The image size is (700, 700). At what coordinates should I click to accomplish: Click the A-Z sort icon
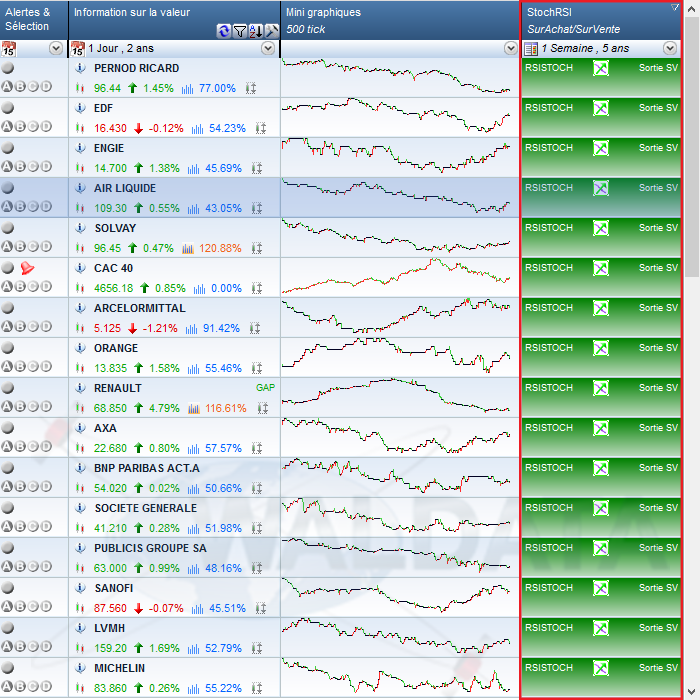point(256,31)
